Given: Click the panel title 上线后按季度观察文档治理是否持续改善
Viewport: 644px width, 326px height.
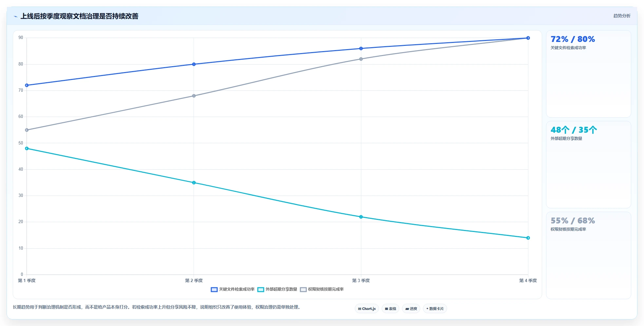Looking at the screenshot, I should tap(80, 16).
